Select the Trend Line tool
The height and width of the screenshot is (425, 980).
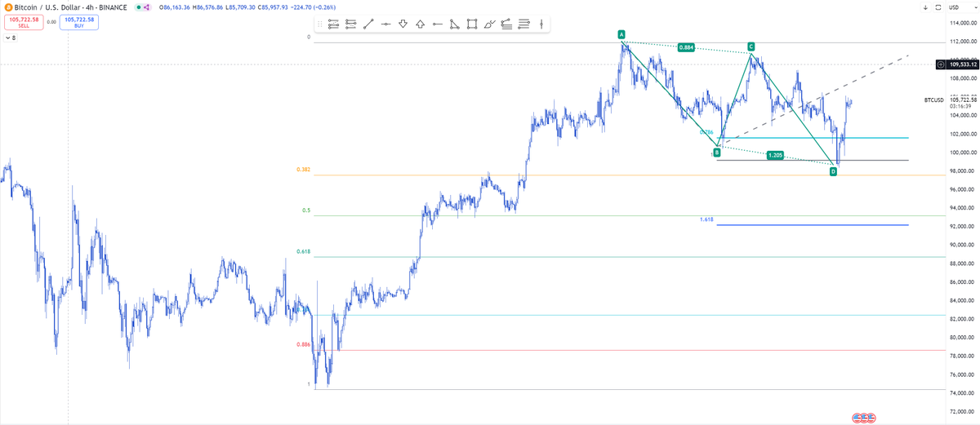(368, 24)
